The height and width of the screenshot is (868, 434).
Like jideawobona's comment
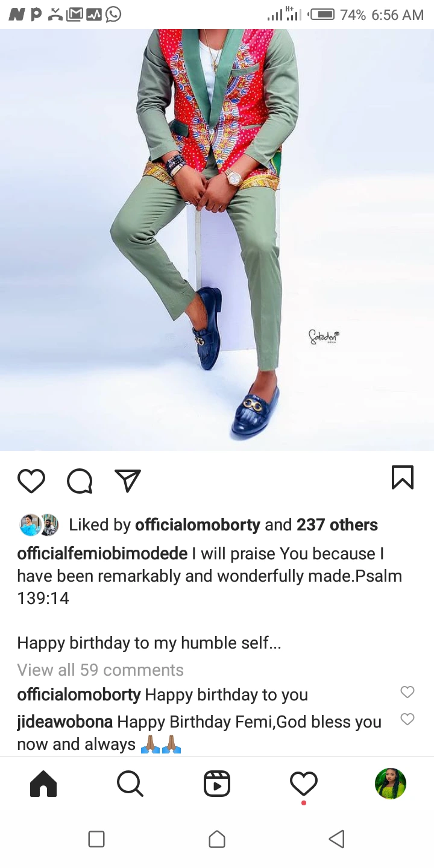(x=407, y=719)
